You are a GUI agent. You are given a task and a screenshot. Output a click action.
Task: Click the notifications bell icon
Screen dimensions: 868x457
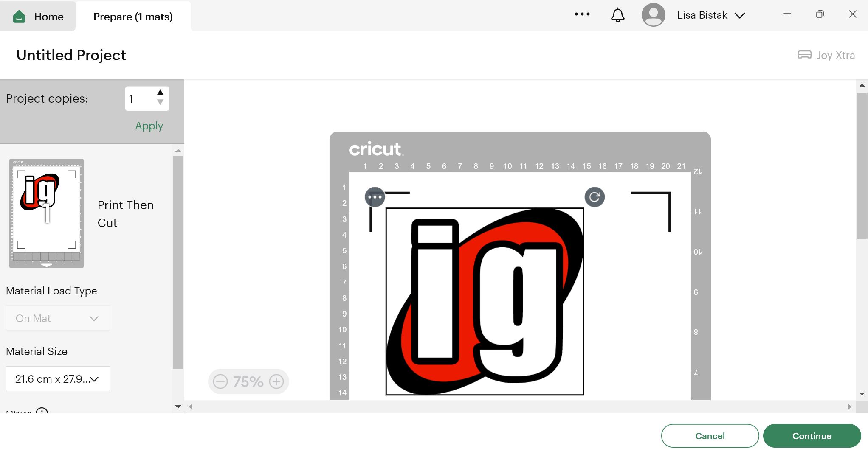tap(617, 15)
